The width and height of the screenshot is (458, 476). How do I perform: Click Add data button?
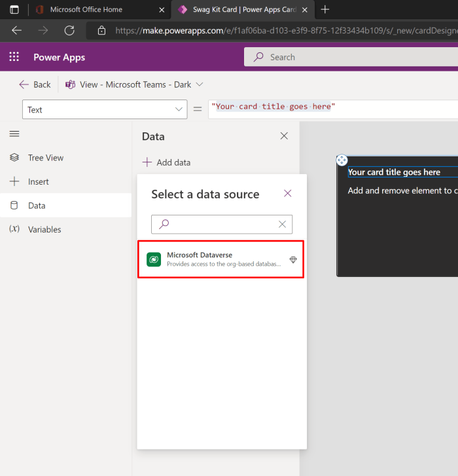click(x=167, y=162)
